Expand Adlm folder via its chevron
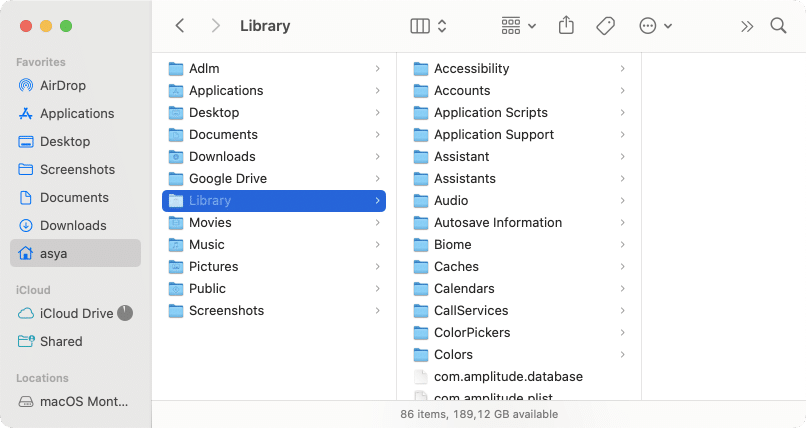Image resolution: width=806 pixels, height=428 pixels. (x=377, y=68)
